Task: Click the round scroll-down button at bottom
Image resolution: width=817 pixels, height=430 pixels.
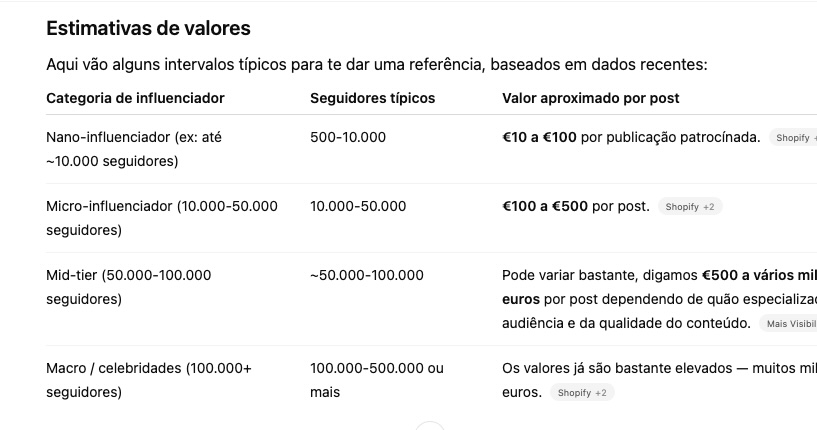Action: point(429,427)
